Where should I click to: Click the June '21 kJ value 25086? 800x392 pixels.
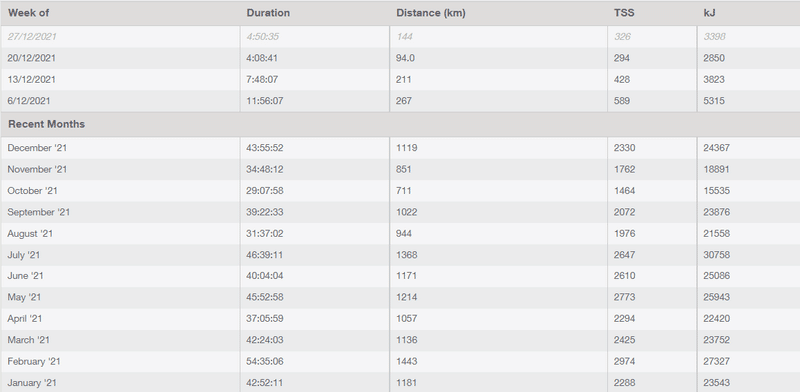point(716,276)
